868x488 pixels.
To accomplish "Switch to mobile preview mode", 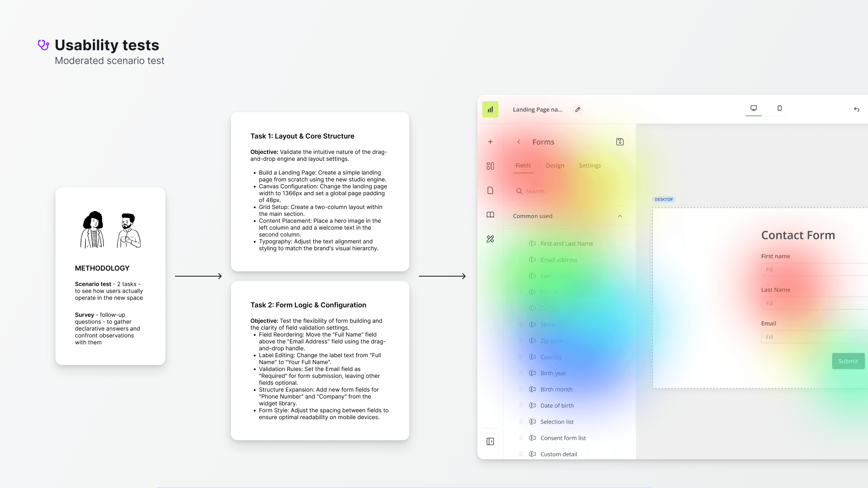I will pyautogui.click(x=780, y=108).
